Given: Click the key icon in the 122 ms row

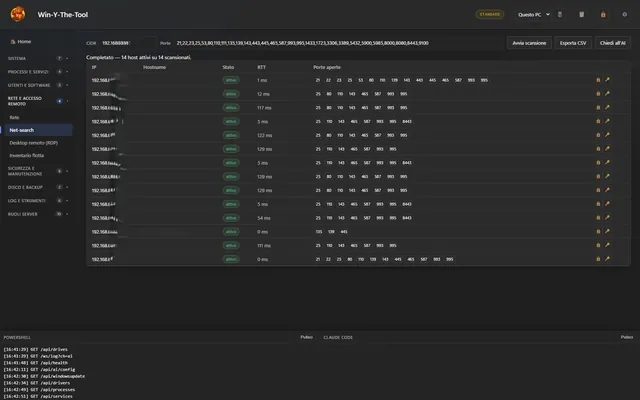Looking at the screenshot, I should click(x=607, y=135).
